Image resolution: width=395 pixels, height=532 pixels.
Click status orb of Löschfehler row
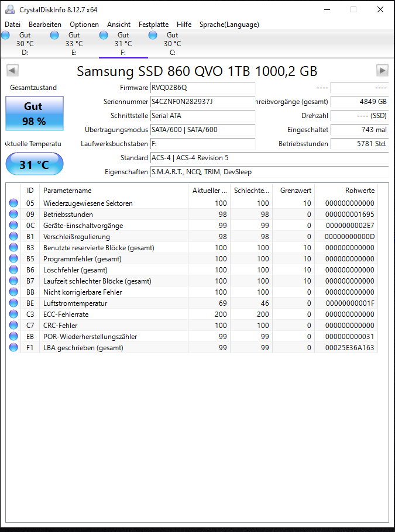(13, 270)
